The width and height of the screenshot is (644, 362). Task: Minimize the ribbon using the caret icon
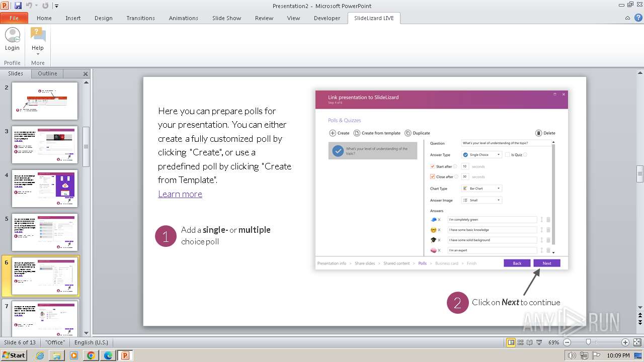tap(627, 18)
